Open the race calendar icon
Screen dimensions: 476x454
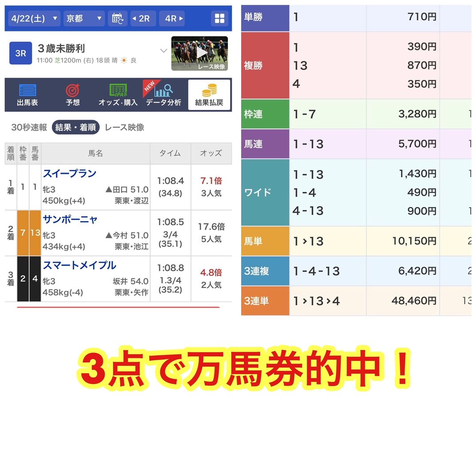coord(117,19)
